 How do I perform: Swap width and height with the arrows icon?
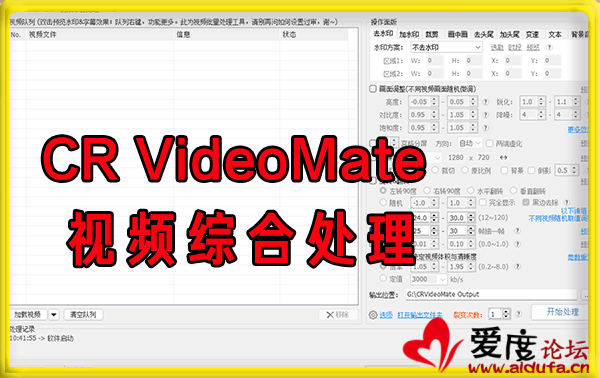point(504,157)
